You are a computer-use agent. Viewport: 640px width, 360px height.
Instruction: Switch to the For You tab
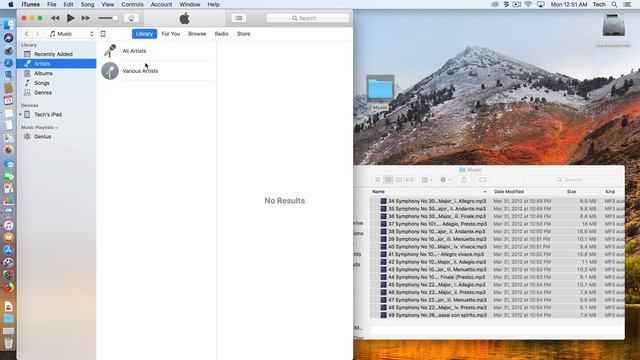(x=171, y=34)
